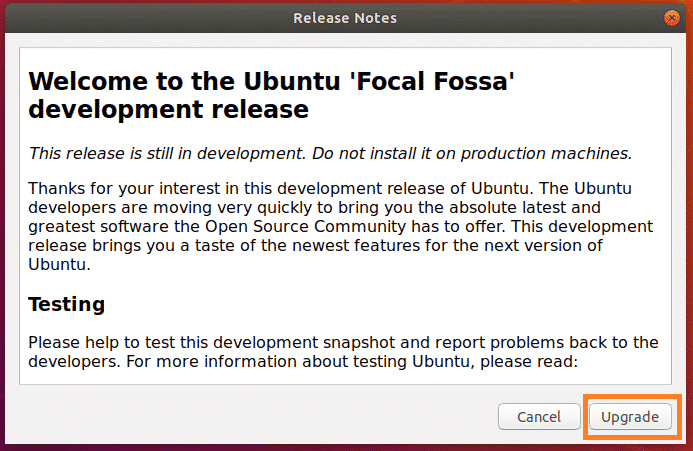
Task: Click the Release Notes title bar
Action: (345, 17)
